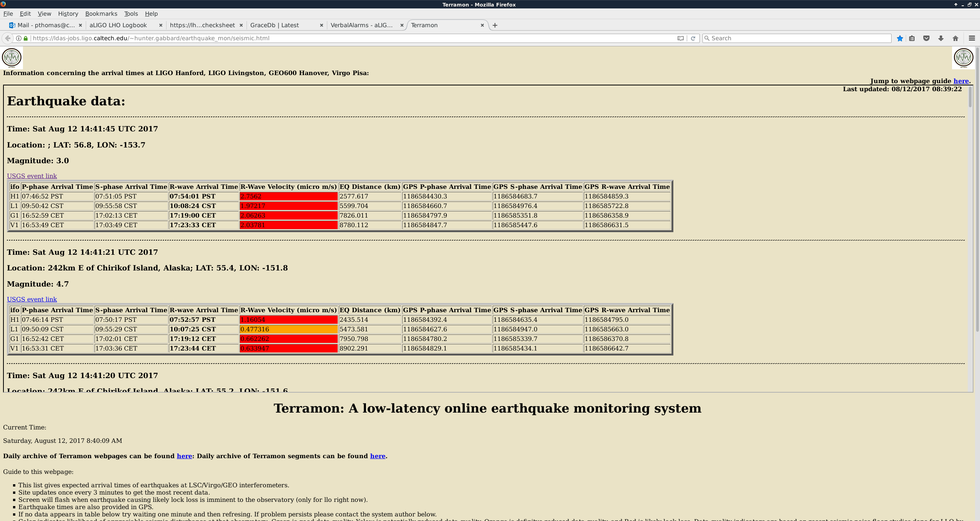Show bookmarks list icon in toolbar
980x521 pixels.
pos(912,38)
